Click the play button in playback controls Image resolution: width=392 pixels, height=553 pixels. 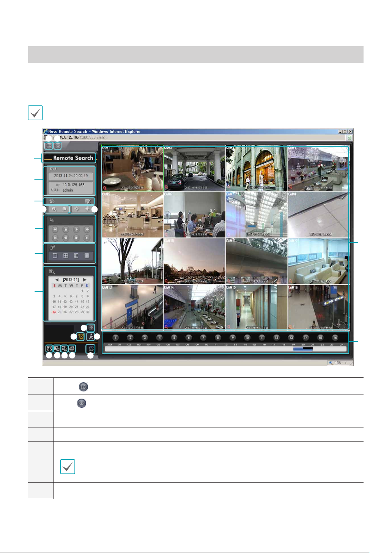[76, 229]
